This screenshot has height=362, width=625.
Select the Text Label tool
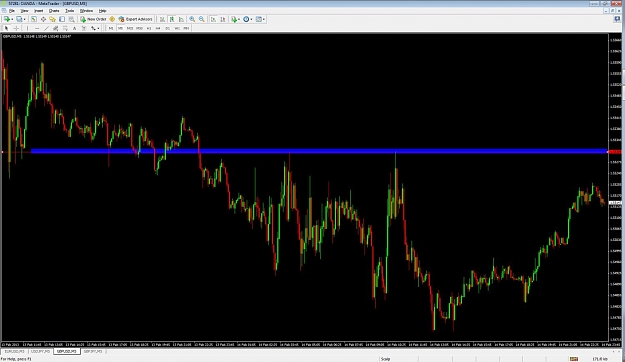pos(84,28)
